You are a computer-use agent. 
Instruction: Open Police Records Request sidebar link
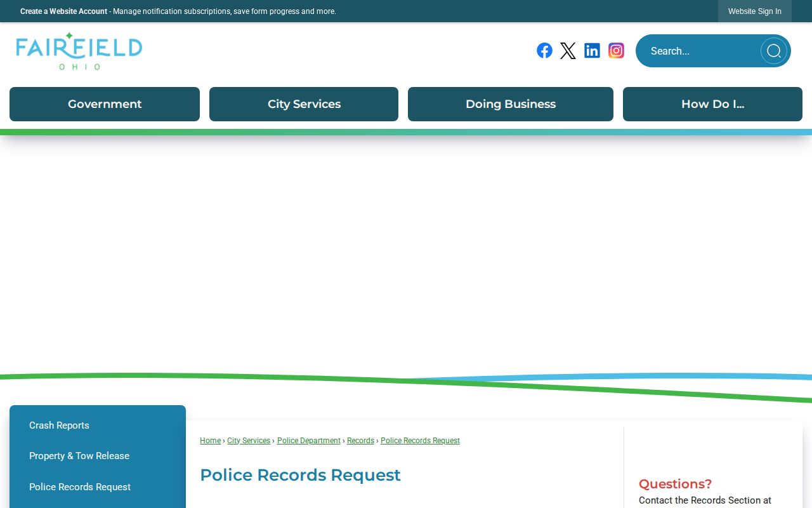pos(98,487)
